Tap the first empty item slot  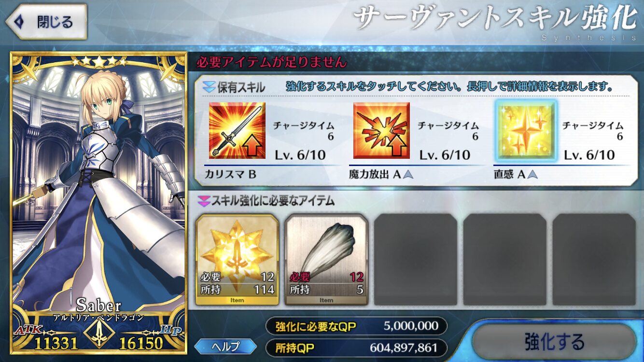click(x=416, y=259)
